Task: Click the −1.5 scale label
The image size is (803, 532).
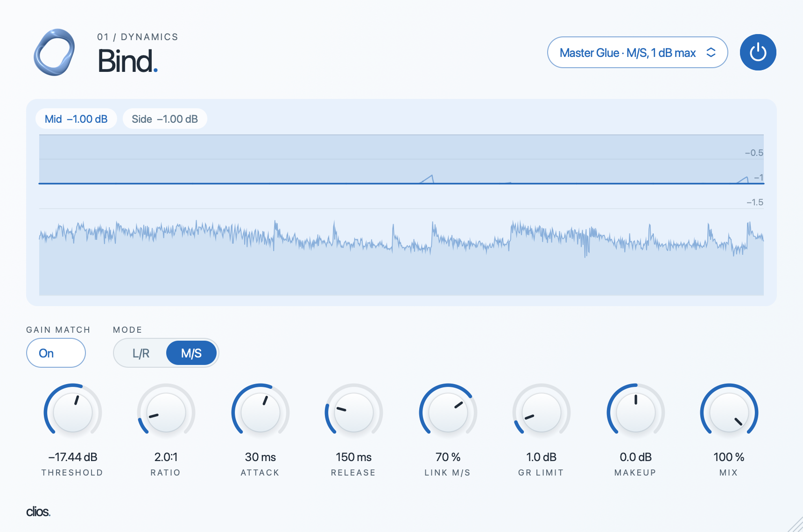Action: click(754, 202)
